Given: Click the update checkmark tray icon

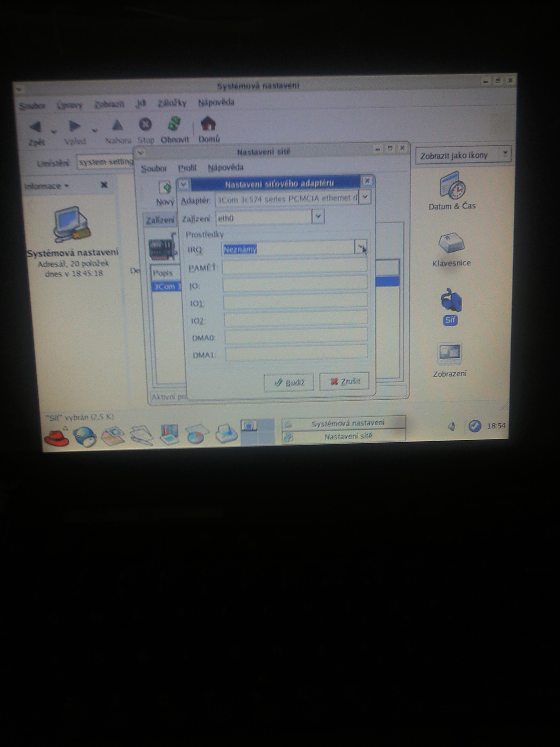Looking at the screenshot, I should tap(475, 426).
